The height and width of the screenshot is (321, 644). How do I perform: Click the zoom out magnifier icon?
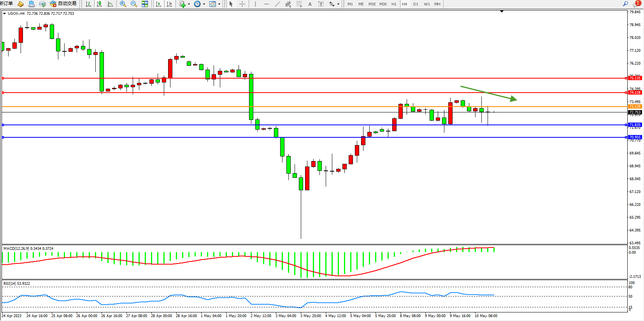tap(134, 4)
